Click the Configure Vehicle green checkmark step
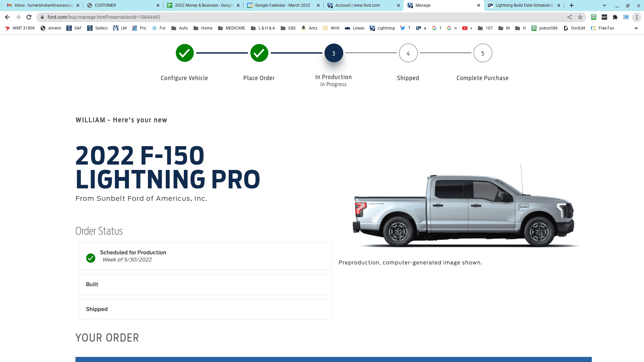Image resolution: width=644 pixels, height=362 pixels. click(x=184, y=53)
